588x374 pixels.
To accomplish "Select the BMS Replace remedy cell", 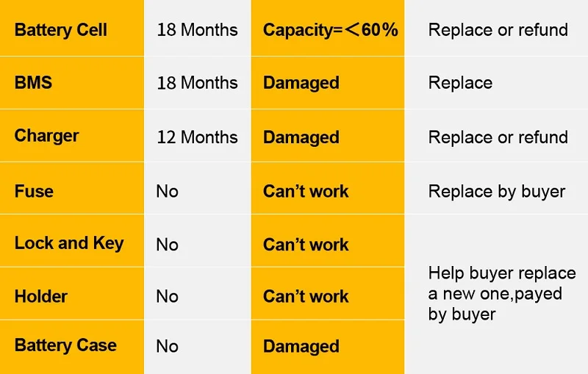I will tap(460, 83).
